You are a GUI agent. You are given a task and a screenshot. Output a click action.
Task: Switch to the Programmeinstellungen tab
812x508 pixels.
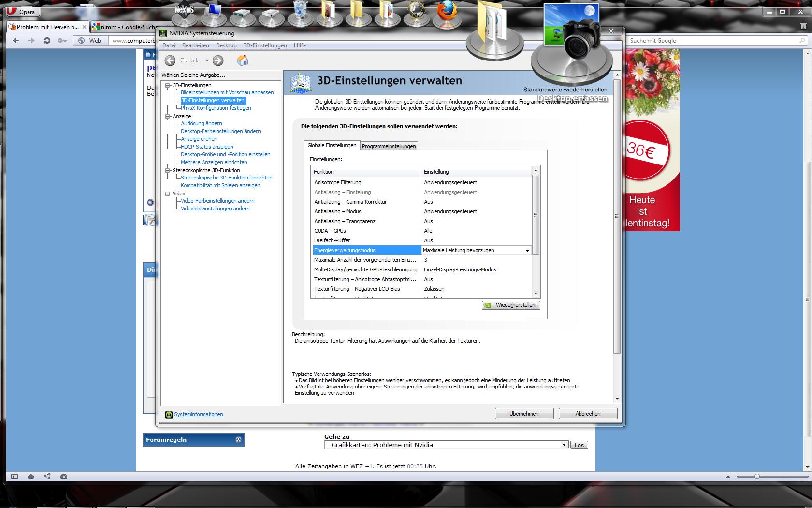(x=389, y=146)
